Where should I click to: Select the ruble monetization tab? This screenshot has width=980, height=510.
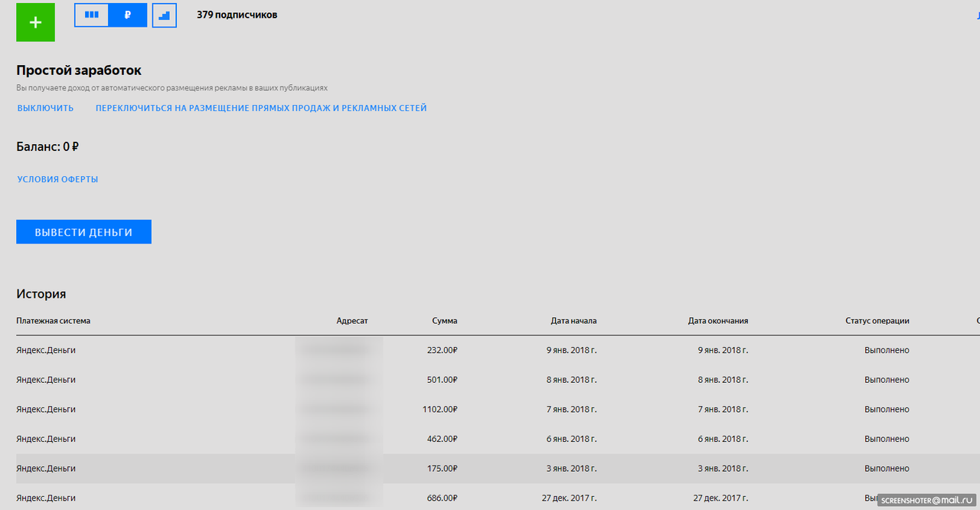tap(128, 15)
